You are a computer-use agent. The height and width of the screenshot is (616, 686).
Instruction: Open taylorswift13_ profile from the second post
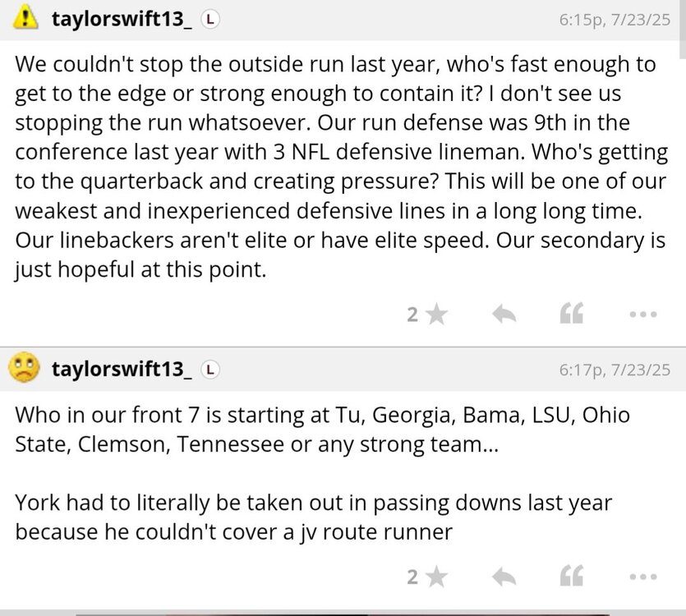tap(121, 370)
